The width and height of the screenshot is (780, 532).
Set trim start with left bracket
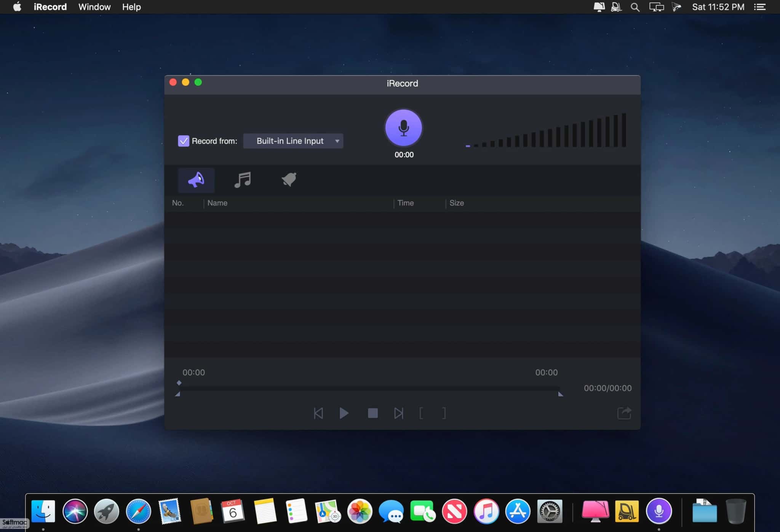[x=421, y=413]
